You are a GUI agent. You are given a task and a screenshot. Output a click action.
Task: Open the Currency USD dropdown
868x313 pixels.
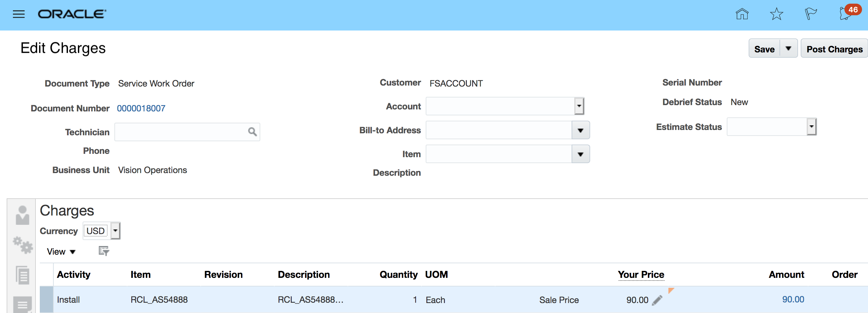[x=115, y=231]
